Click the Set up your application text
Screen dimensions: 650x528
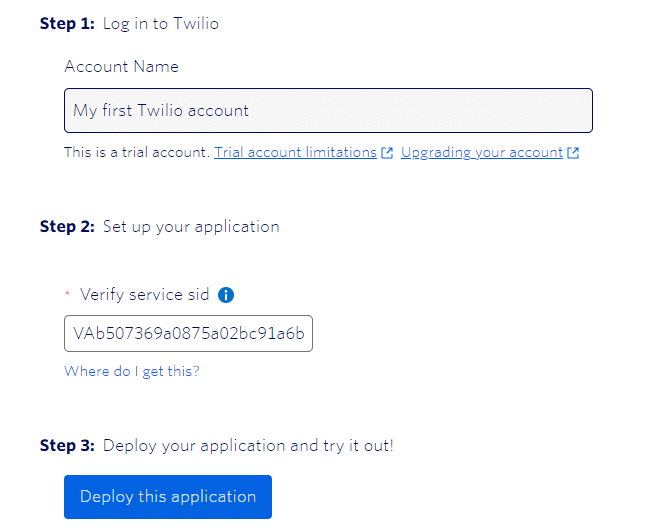[191, 227]
